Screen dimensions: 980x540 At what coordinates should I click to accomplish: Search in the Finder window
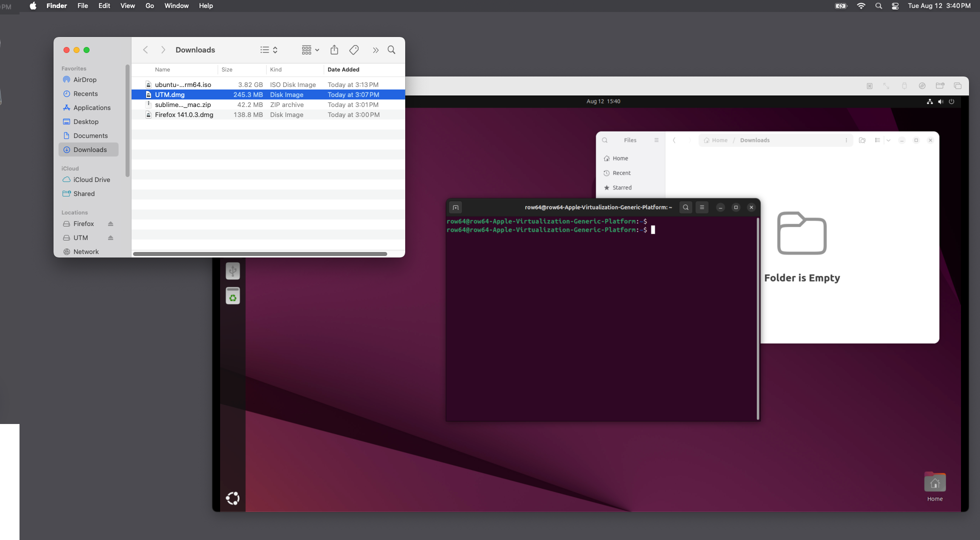point(392,49)
